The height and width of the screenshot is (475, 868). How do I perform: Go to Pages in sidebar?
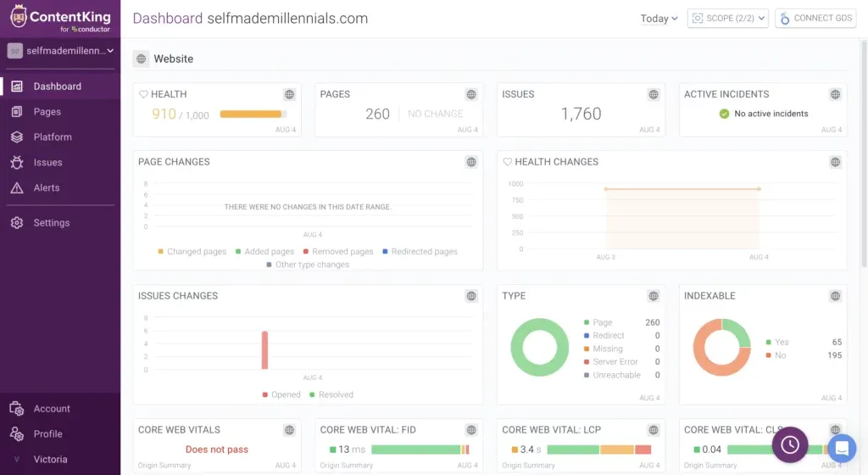click(60, 112)
